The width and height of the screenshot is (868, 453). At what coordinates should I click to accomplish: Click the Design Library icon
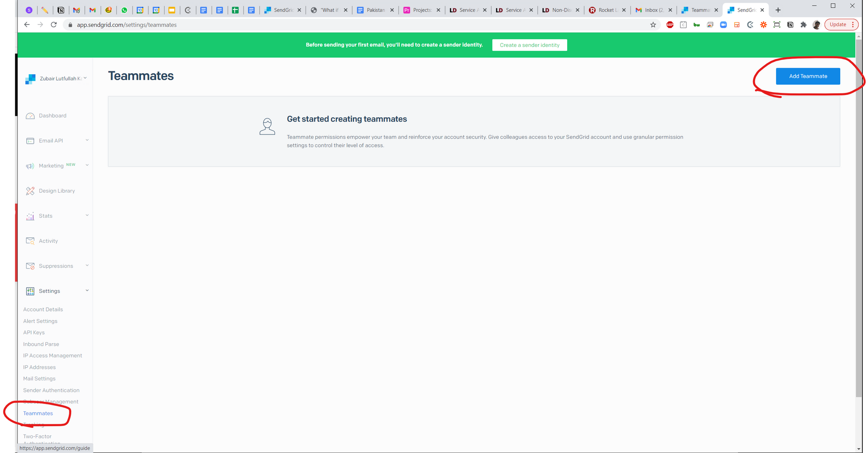click(30, 191)
